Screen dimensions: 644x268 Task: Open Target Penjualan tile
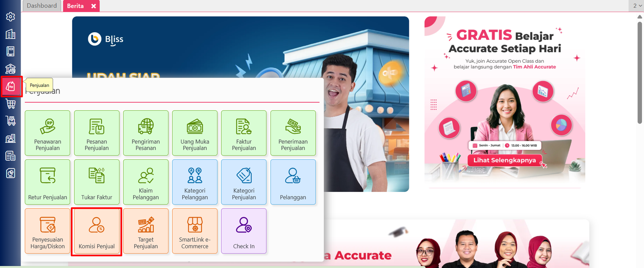pos(146,231)
